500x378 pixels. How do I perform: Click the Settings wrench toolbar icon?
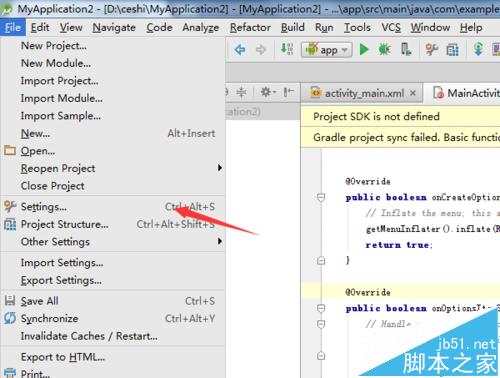click(x=432, y=50)
